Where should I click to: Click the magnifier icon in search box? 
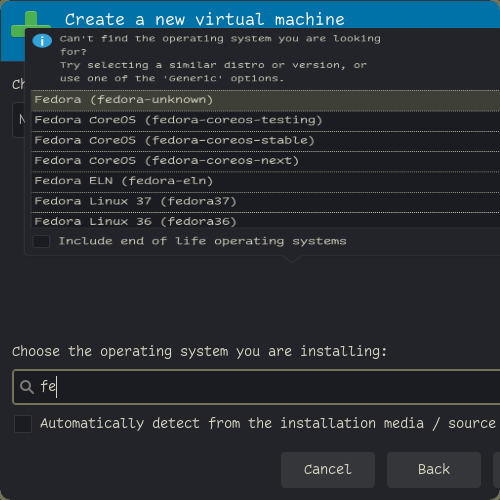tap(27, 387)
